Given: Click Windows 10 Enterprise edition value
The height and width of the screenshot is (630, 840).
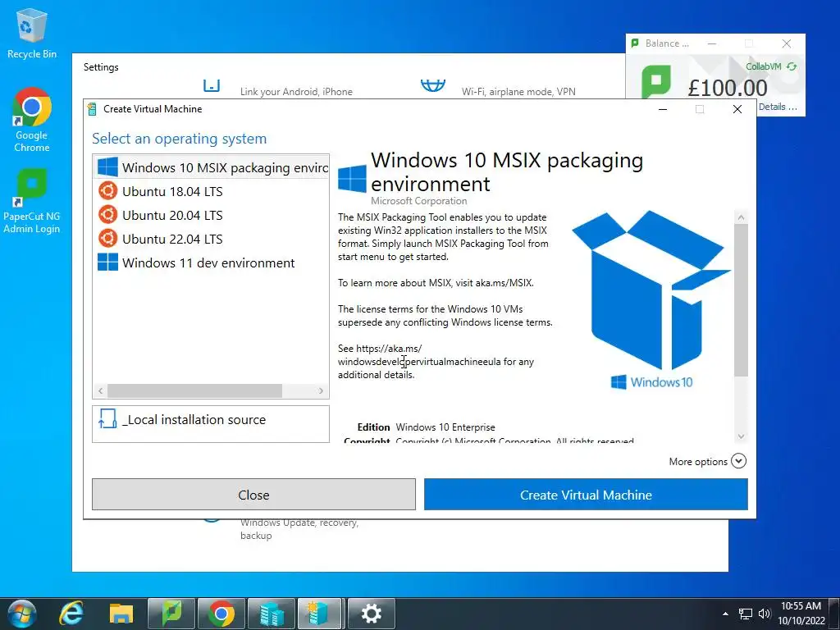Looking at the screenshot, I should click(445, 427).
